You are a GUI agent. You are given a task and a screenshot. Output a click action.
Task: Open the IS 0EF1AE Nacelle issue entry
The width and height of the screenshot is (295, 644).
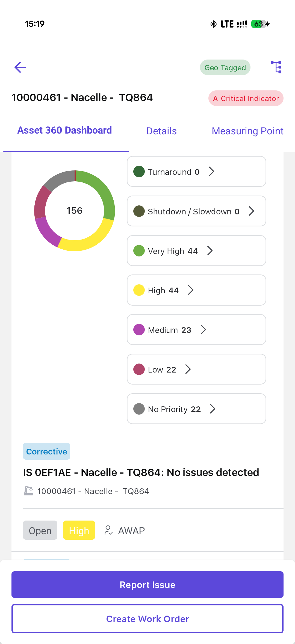click(141, 472)
